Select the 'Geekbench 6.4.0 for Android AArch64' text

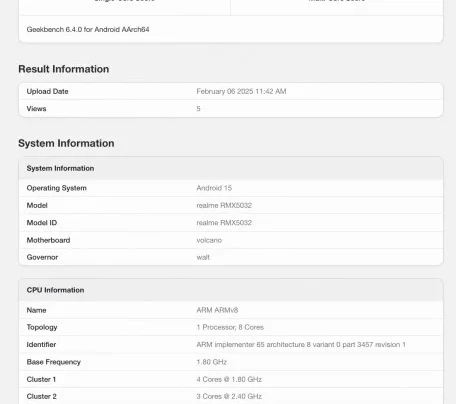[88, 29]
